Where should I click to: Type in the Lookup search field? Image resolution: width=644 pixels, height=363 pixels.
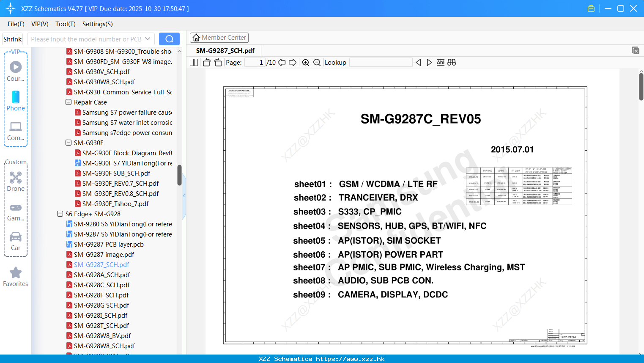pyautogui.click(x=380, y=62)
